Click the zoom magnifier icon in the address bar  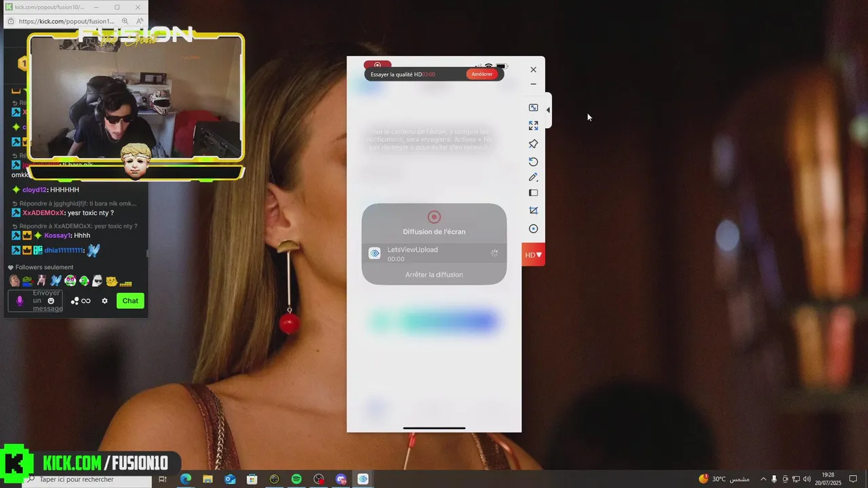point(125,21)
